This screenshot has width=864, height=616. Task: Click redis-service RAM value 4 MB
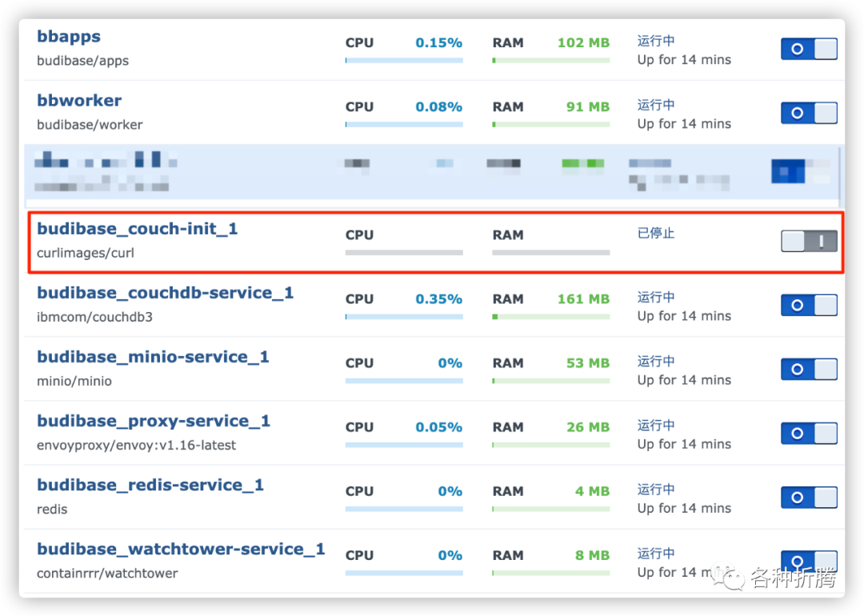[x=592, y=491]
